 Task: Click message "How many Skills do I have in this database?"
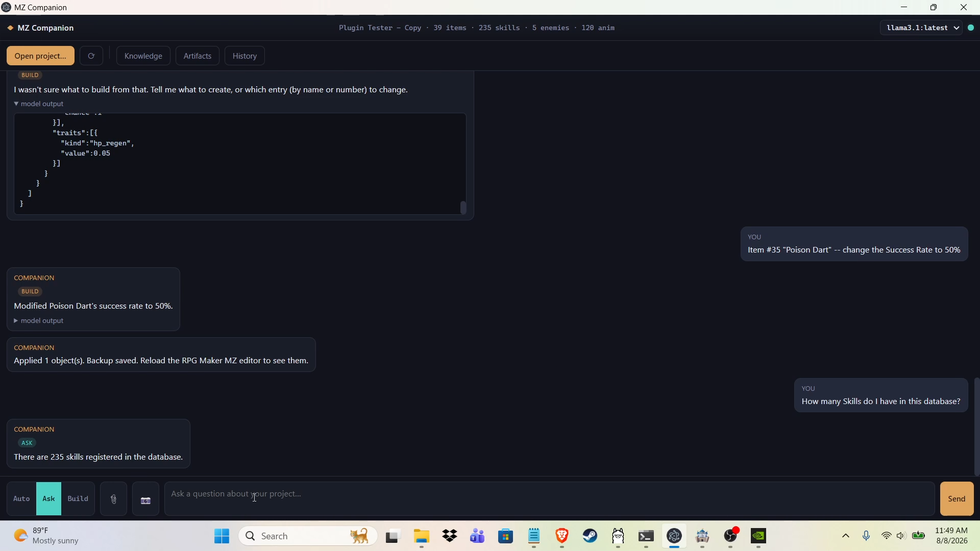pos(881,402)
